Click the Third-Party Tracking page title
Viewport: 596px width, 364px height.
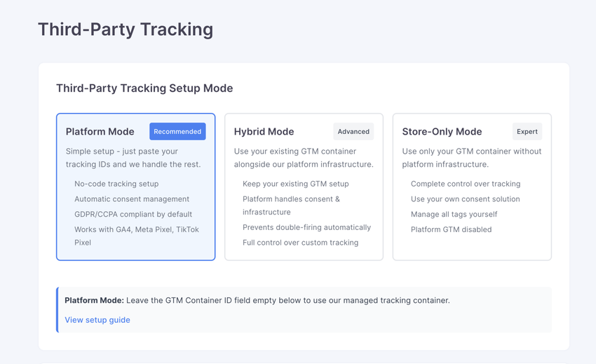126,29
